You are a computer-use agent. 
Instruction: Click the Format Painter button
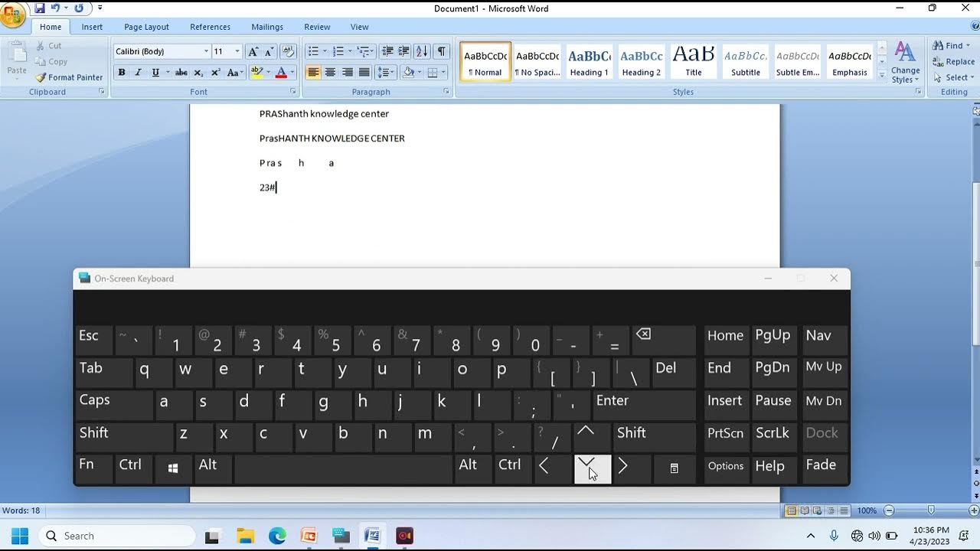(x=69, y=77)
